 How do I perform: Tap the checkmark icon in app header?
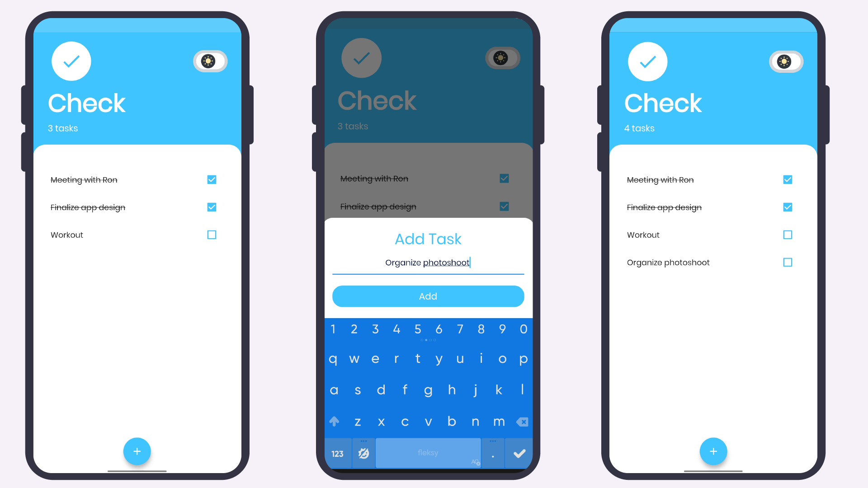coord(71,61)
